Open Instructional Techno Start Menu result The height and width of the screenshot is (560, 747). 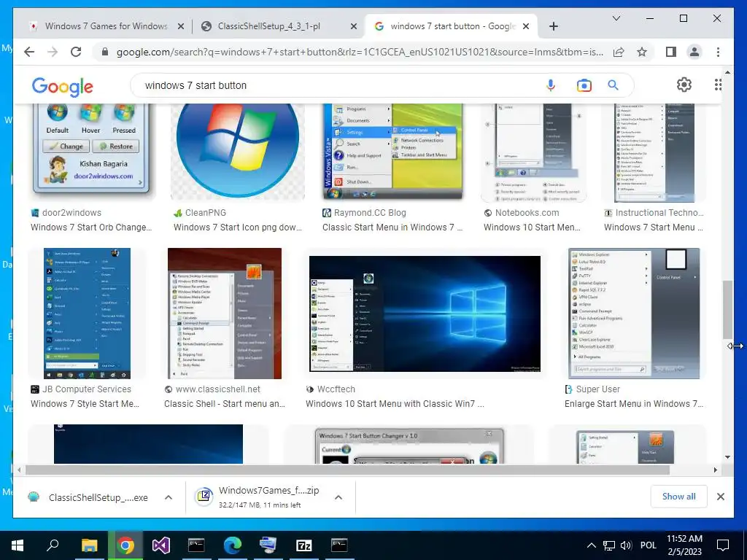coord(654,227)
